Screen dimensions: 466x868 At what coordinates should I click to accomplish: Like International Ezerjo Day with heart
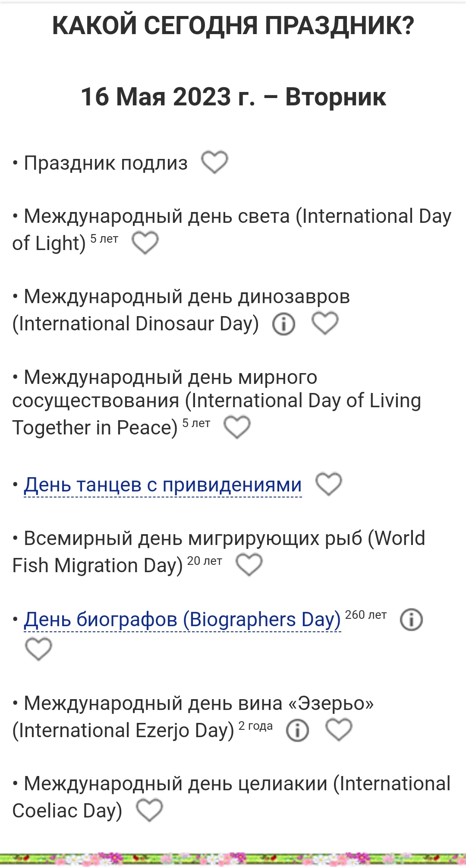pos(339,730)
